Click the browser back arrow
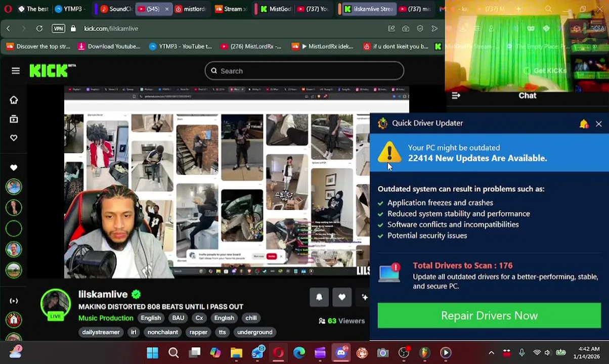 pyautogui.click(x=8, y=29)
